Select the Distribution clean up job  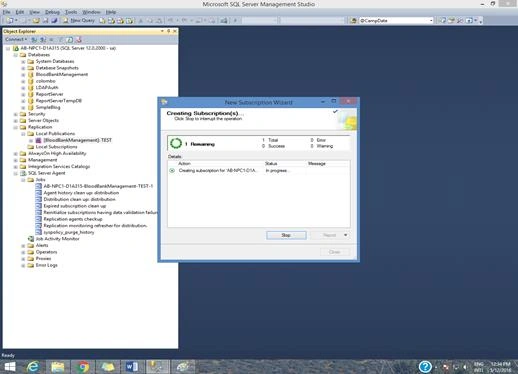pos(79,199)
